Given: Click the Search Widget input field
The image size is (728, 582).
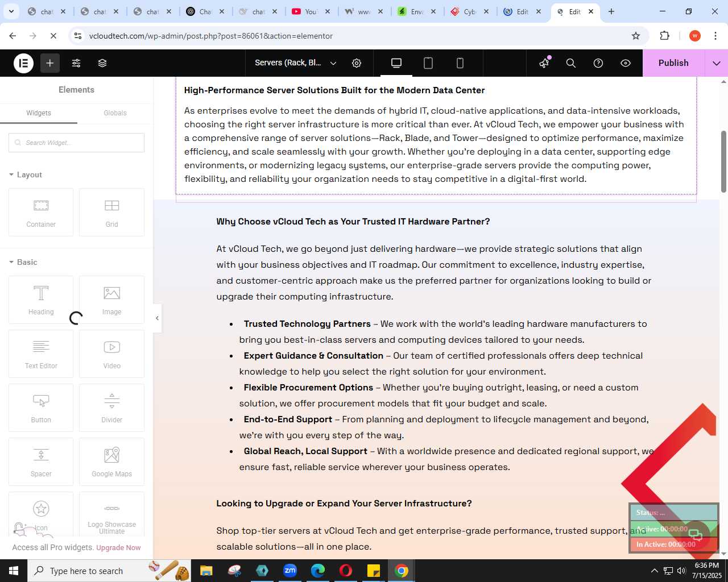Looking at the screenshot, I should 76,143.
